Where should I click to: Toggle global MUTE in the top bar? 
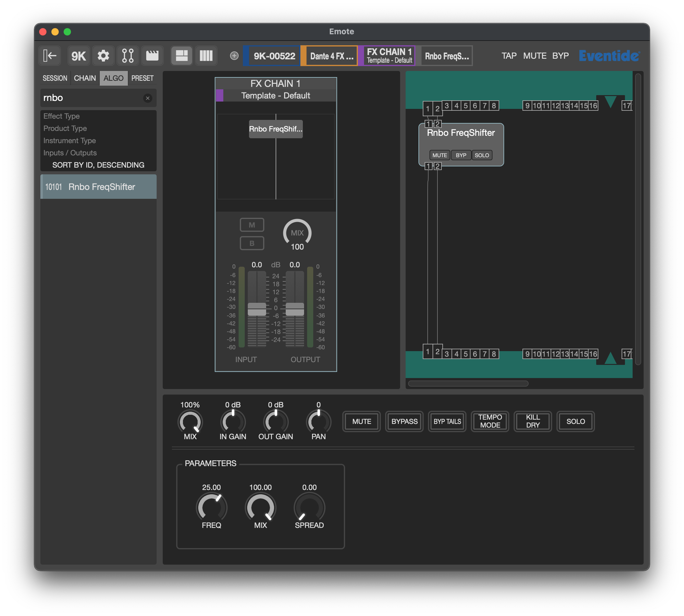tap(534, 56)
